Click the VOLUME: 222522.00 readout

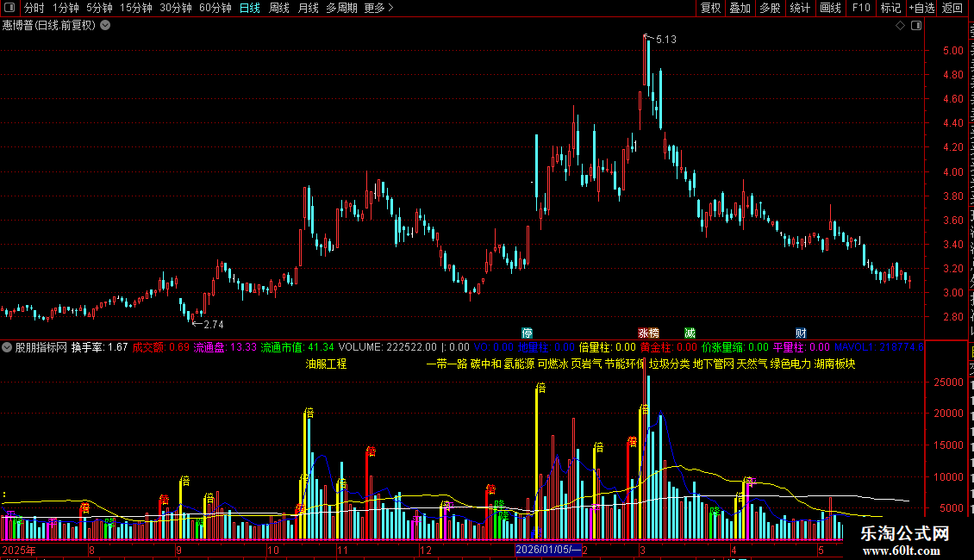(x=388, y=348)
